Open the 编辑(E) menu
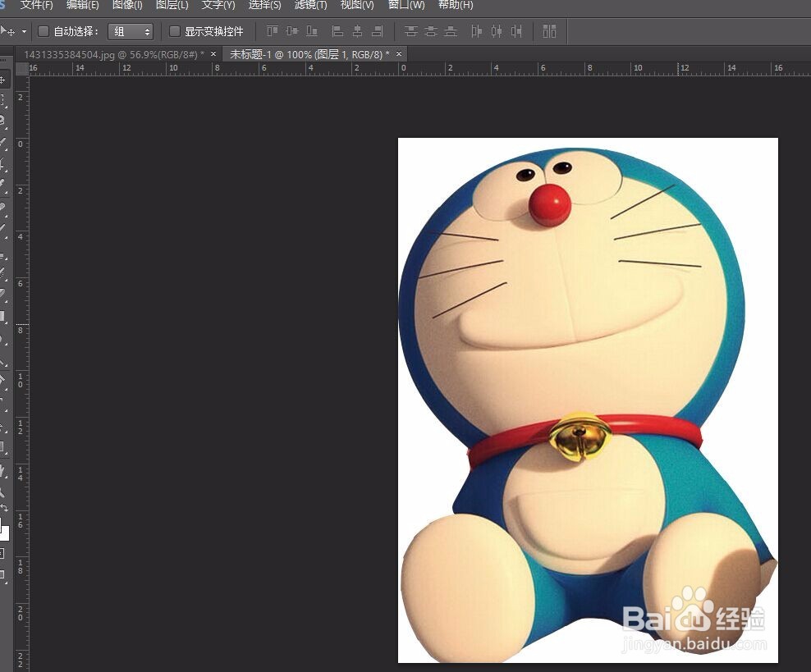Screen dimensions: 811x672 (x=82, y=5)
